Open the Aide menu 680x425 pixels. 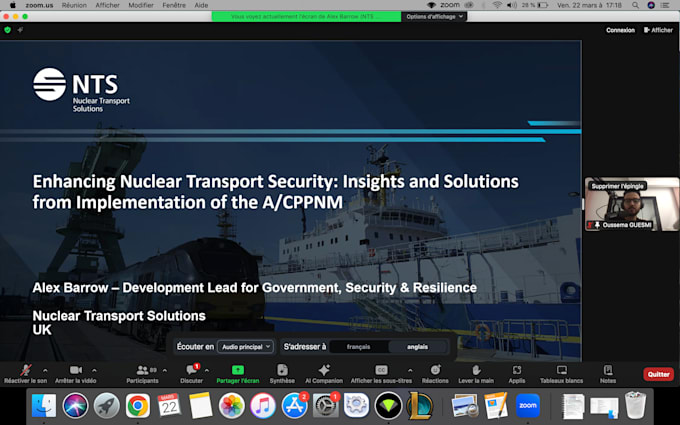click(x=201, y=5)
